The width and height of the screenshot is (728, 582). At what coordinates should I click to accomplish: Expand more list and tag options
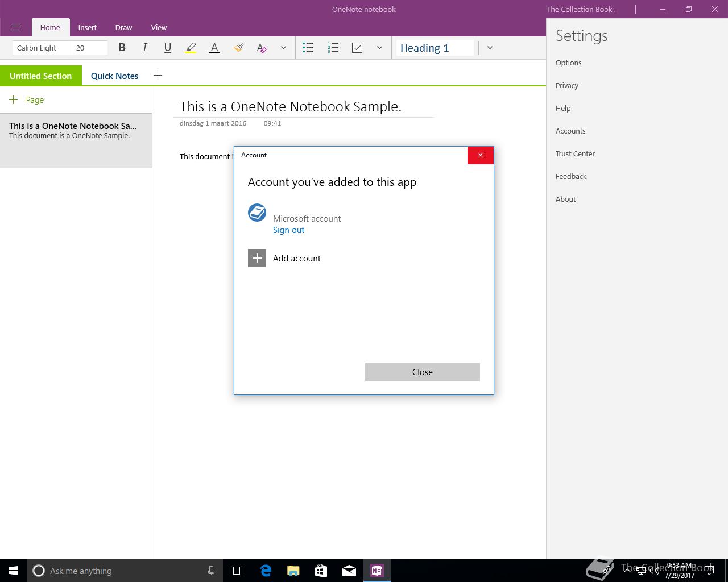click(379, 48)
